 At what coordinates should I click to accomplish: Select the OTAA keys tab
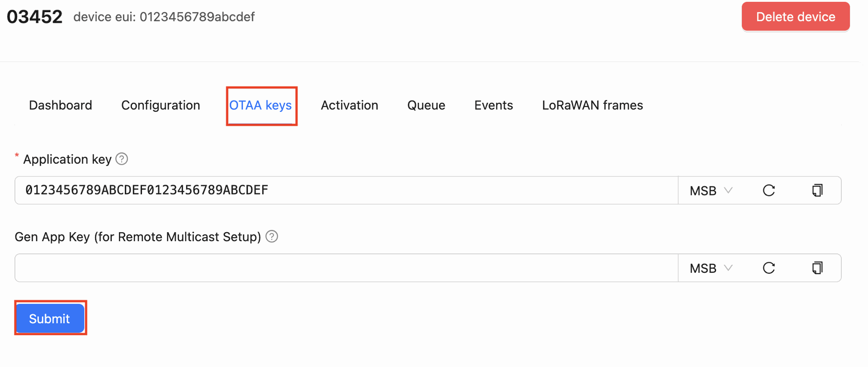(260, 105)
